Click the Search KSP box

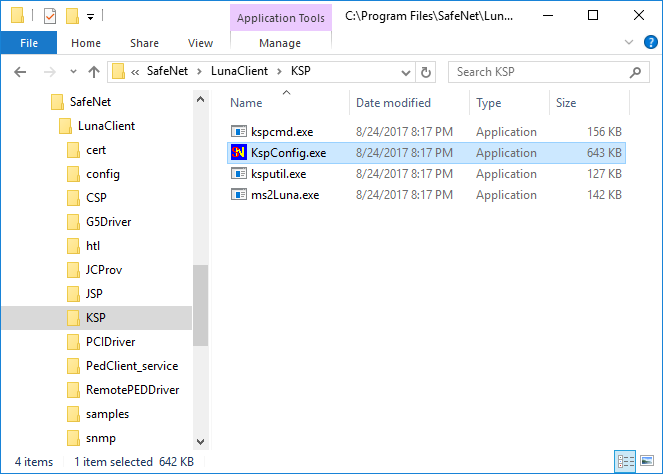point(538,72)
